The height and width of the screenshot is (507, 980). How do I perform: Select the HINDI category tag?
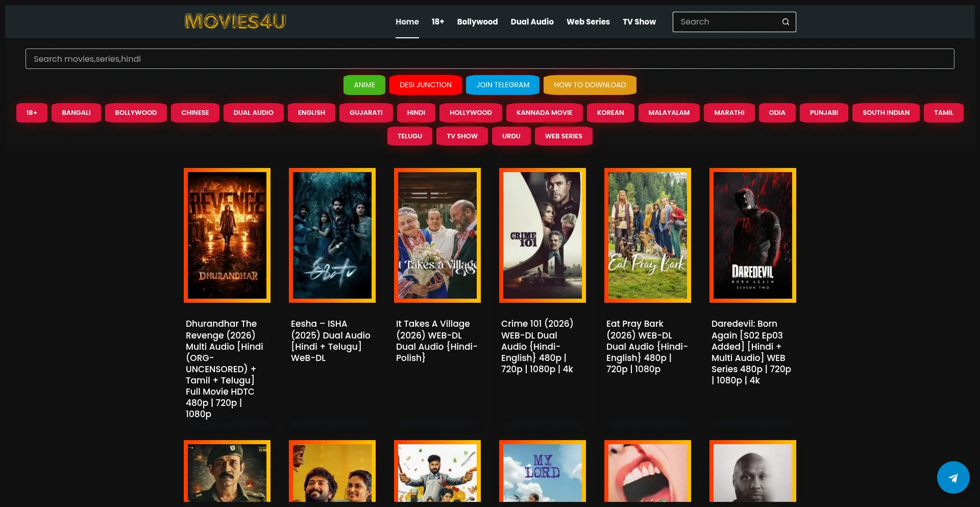tap(416, 113)
